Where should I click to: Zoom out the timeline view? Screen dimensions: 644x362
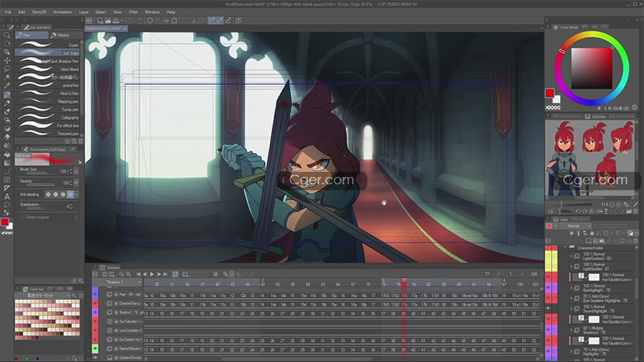pos(121,274)
